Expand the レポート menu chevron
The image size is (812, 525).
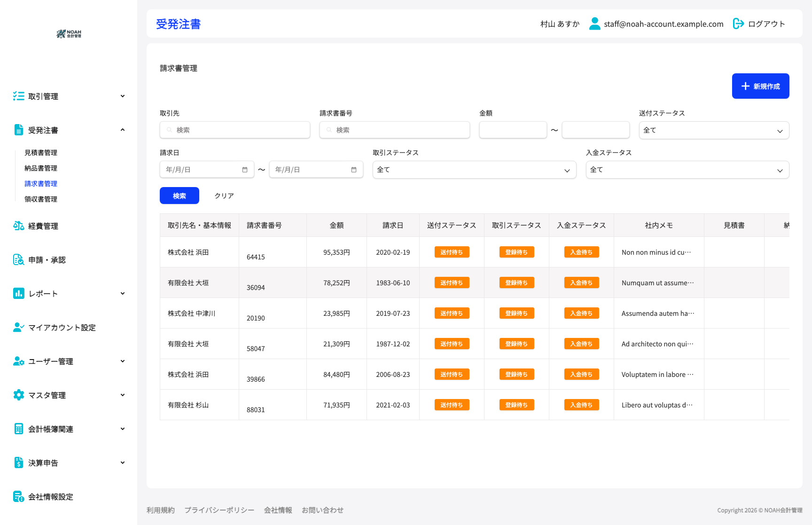click(123, 293)
